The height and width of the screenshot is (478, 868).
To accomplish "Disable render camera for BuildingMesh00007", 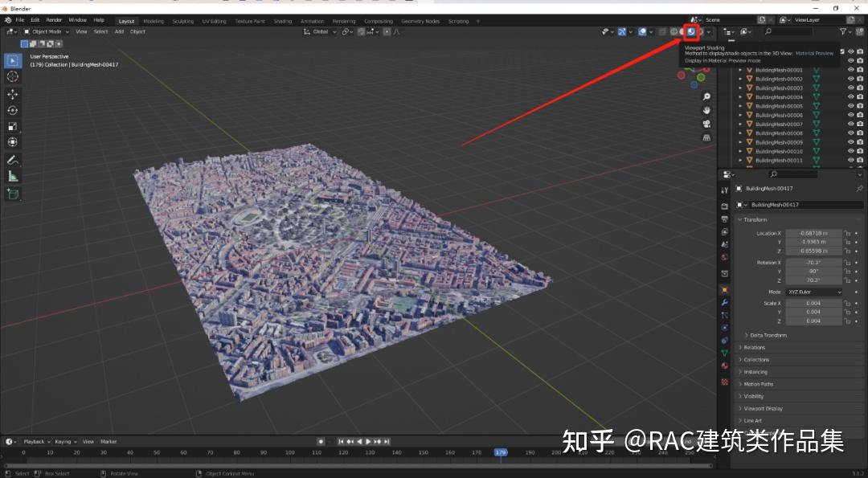I will 860,124.
